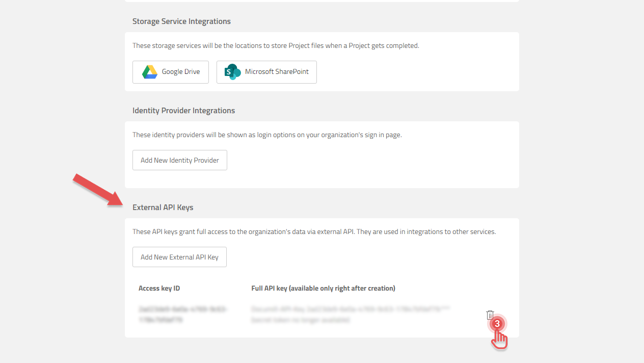Image resolution: width=644 pixels, height=363 pixels.
Task: Click the Identity Provider Integrations heading
Action: tap(183, 111)
